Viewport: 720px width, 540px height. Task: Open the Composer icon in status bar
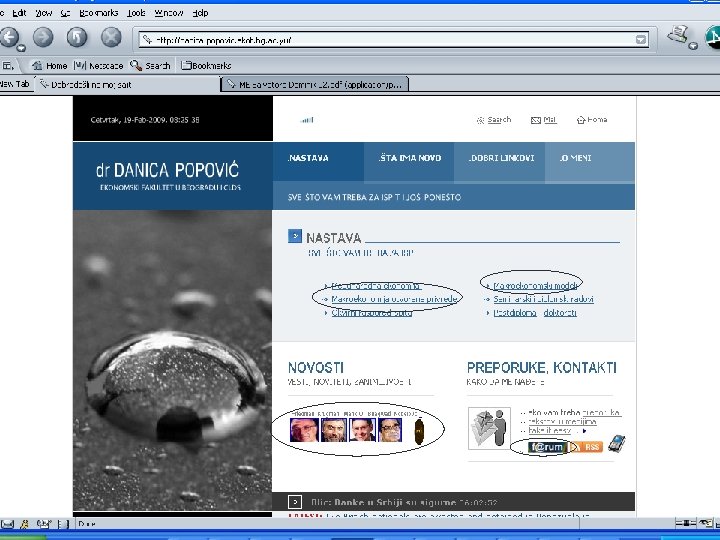coord(44,524)
